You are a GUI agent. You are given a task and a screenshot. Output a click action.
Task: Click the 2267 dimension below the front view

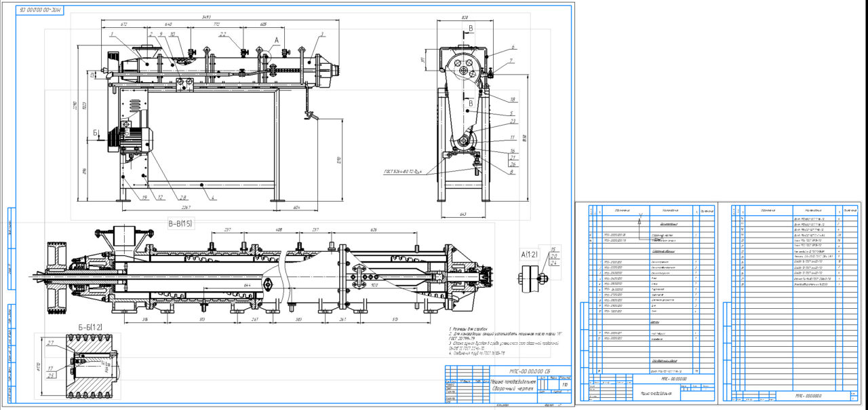pyautogui.click(x=185, y=207)
